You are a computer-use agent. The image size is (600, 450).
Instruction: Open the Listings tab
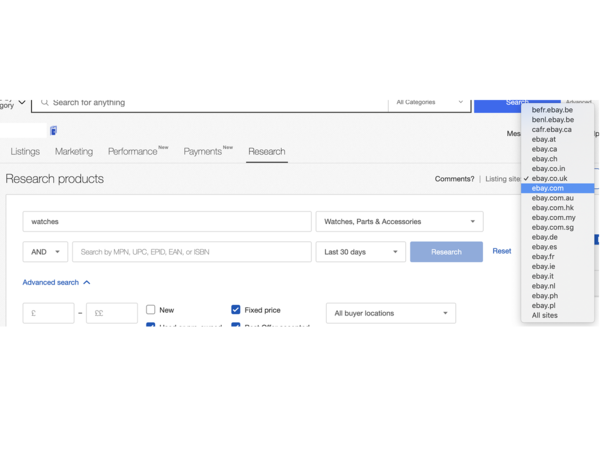tap(25, 152)
